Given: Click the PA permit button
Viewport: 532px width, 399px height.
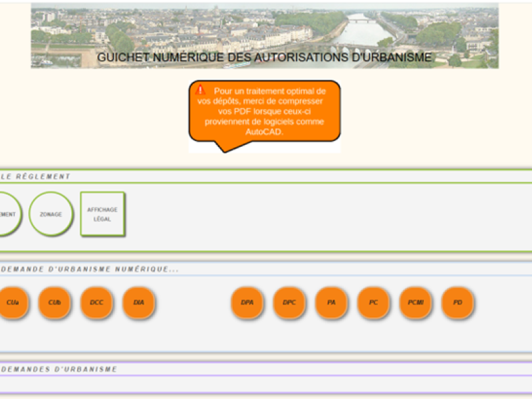Looking at the screenshot, I should (x=331, y=303).
